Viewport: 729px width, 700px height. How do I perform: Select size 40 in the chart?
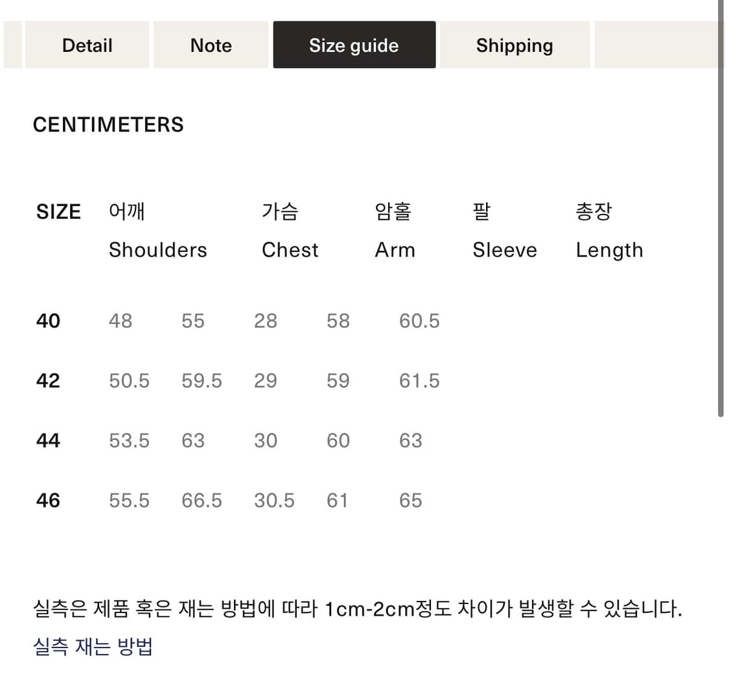(47, 320)
